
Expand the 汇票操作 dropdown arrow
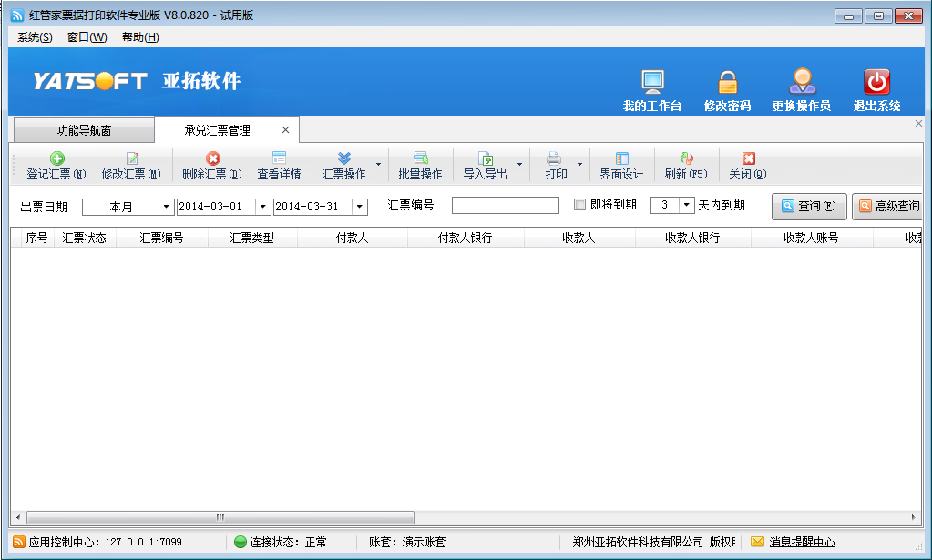[377, 165]
